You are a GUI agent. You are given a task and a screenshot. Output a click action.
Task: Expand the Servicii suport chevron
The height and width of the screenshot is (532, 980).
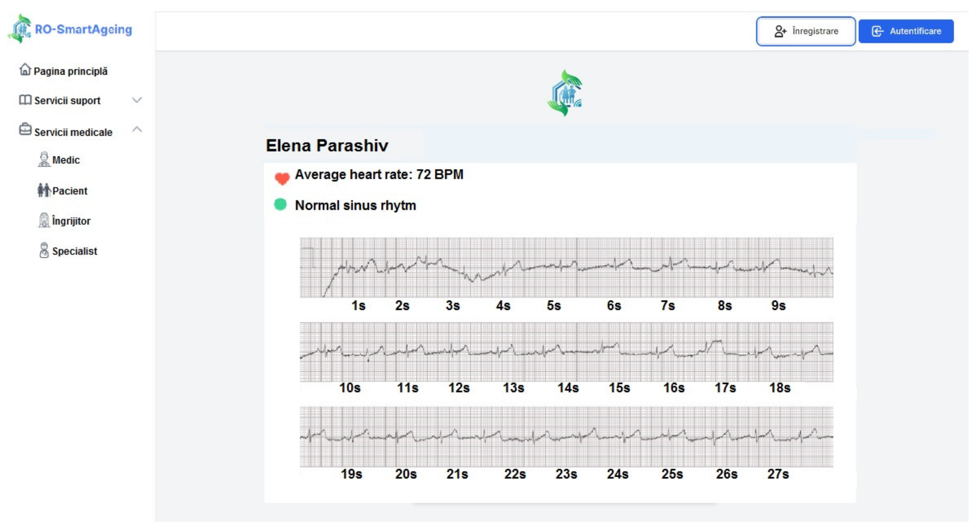[x=137, y=100]
